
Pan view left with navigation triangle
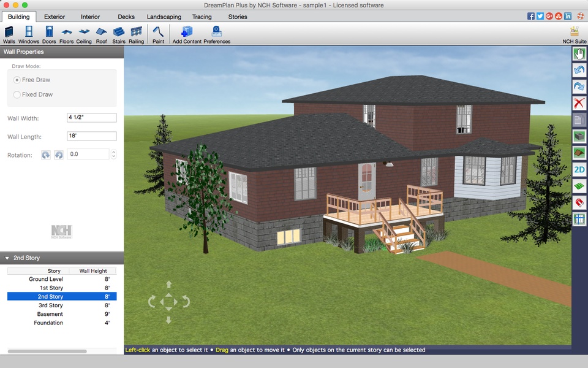pyautogui.click(x=162, y=302)
